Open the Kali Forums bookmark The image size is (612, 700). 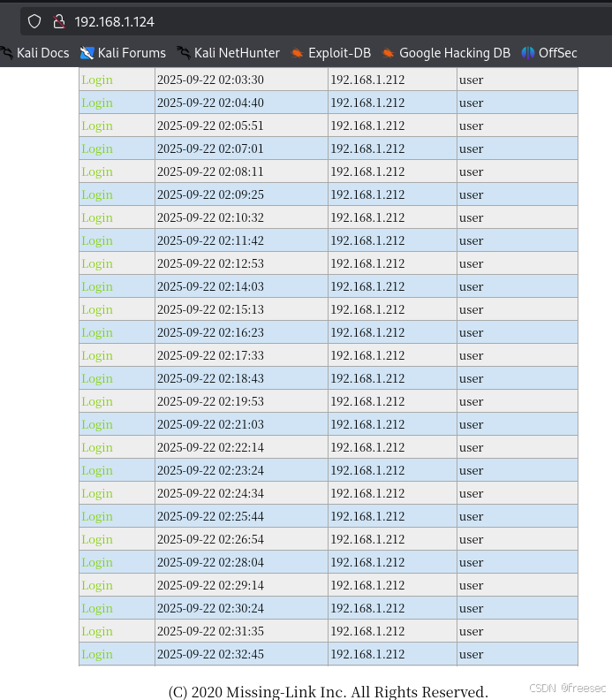click(123, 53)
